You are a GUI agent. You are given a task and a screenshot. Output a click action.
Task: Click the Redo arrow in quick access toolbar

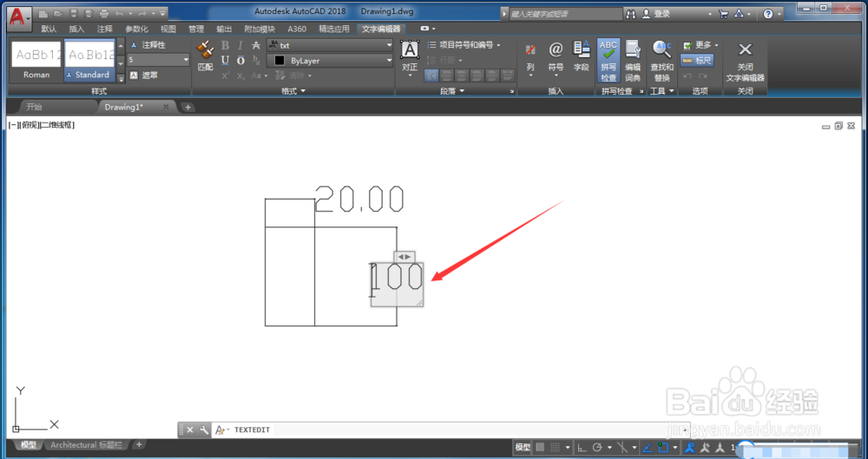[143, 13]
